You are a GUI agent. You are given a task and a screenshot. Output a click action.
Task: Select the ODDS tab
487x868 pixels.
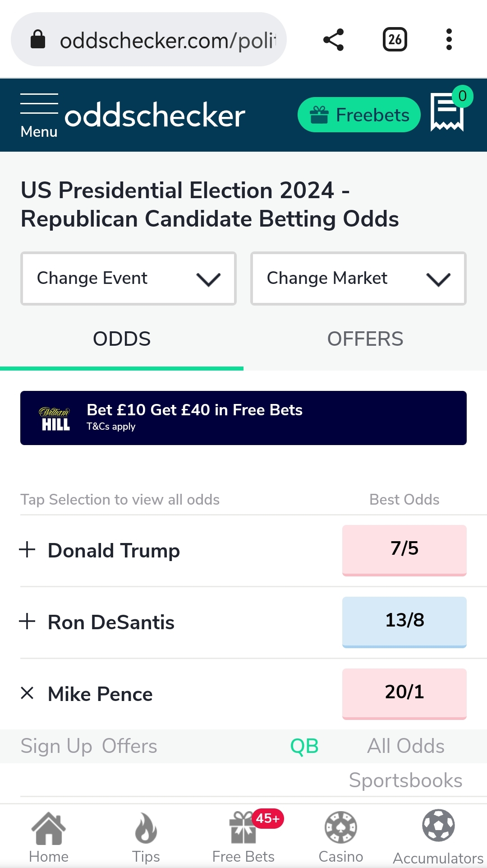(x=122, y=339)
